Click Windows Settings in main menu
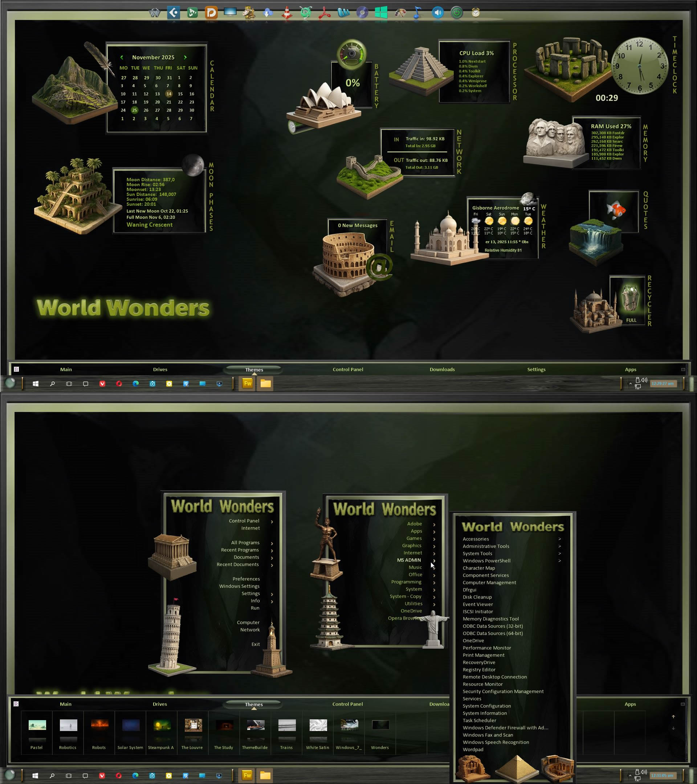 [x=239, y=586]
